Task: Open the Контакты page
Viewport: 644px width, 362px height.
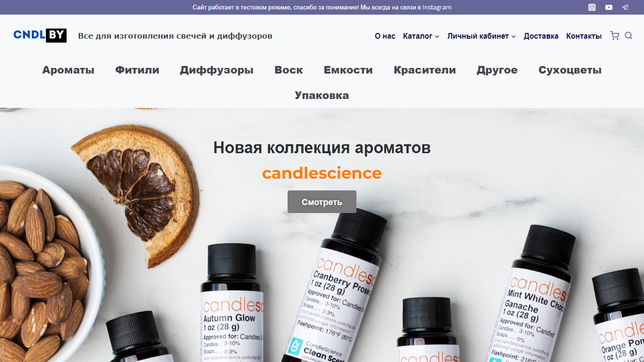Action: pos(584,36)
